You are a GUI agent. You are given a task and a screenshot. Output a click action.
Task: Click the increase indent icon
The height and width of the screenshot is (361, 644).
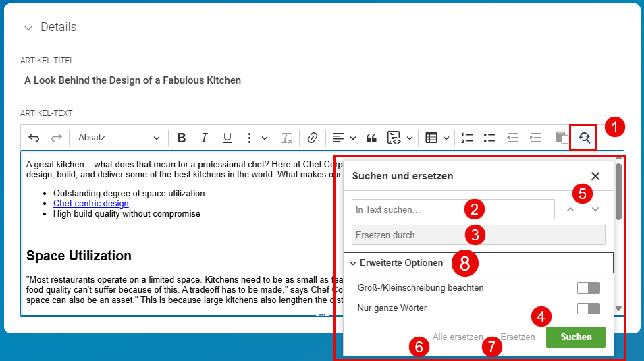(535, 138)
